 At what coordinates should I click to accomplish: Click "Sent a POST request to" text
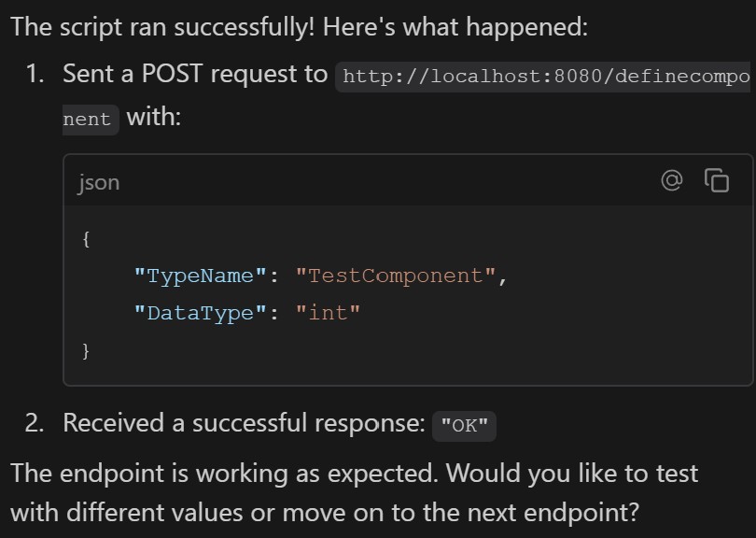195,74
